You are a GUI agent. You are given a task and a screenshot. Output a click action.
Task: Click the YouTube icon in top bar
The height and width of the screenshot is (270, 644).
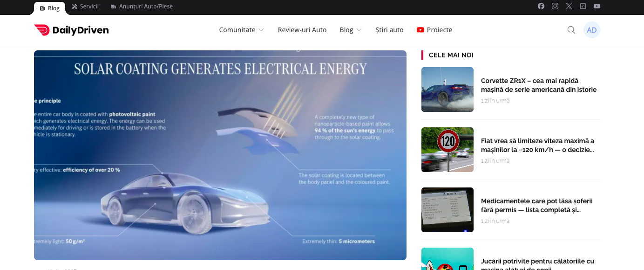click(597, 7)
